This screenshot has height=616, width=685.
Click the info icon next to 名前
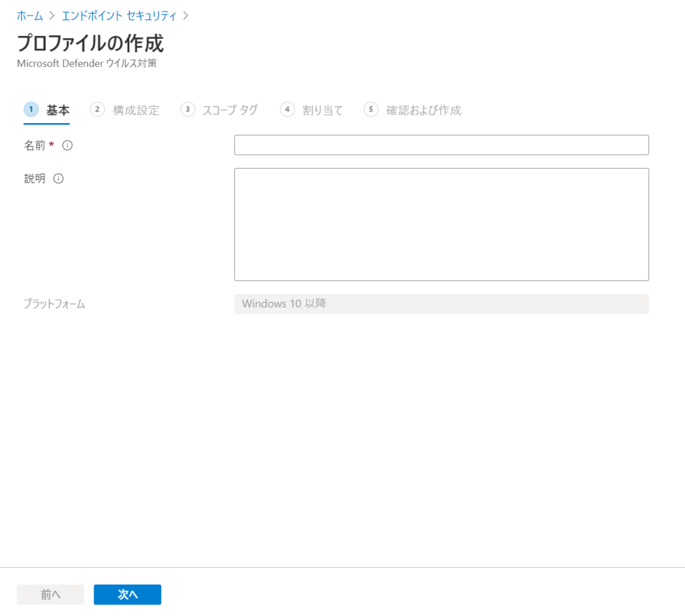click(x=68, y=146)
